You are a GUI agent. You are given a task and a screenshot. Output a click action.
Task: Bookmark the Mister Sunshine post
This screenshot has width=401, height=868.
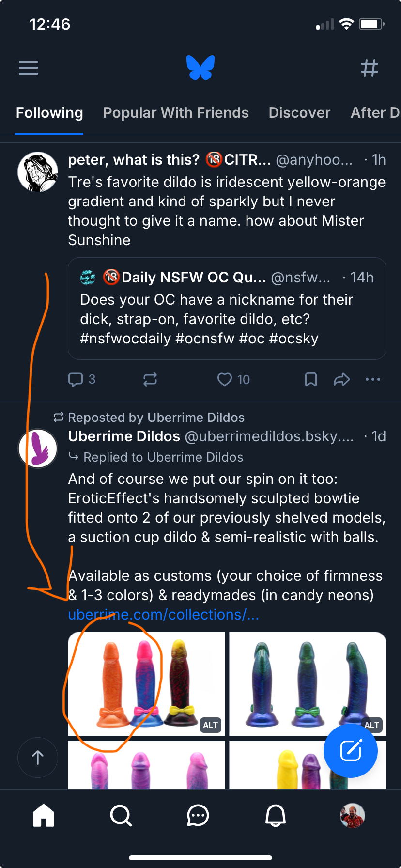click(x=311, y=379)
